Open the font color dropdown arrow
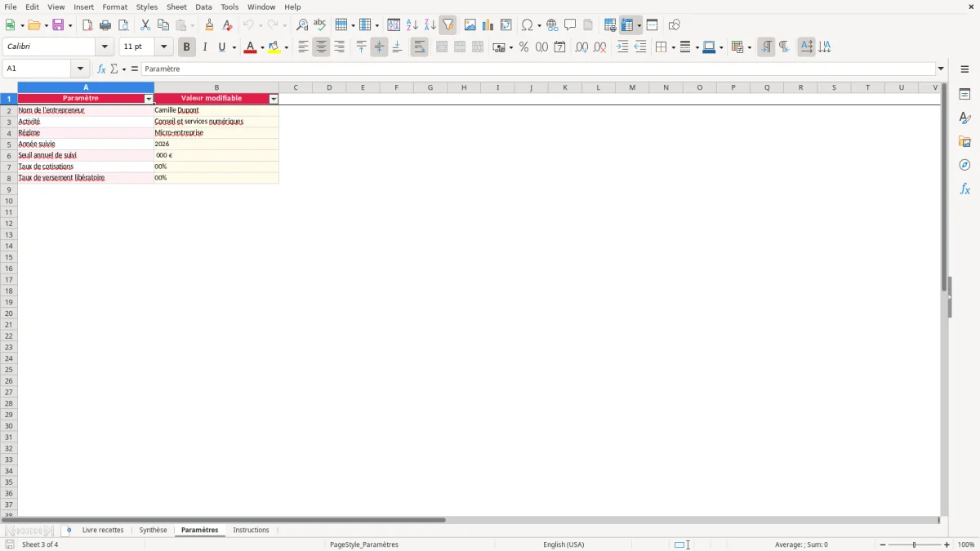Screen dimensions: 980x551 [x=261, y=47]
